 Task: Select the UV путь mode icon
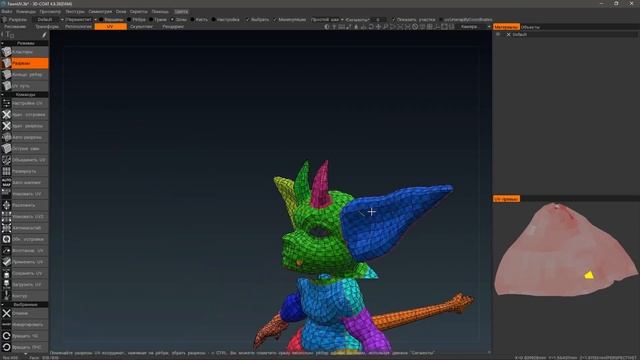click(6, 86)
